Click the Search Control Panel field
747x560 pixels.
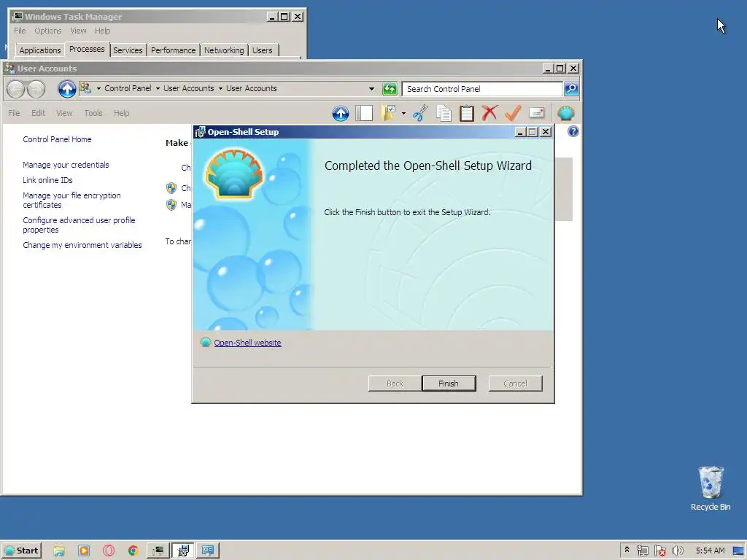(482, 89)
